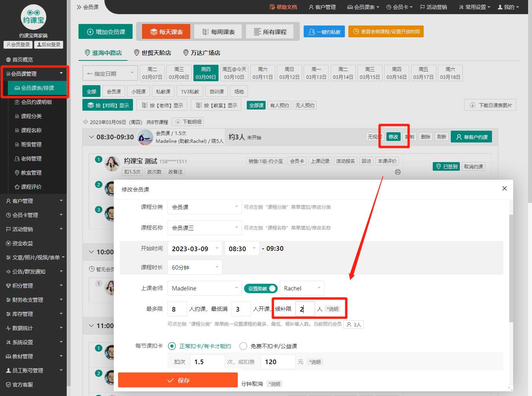The image size is (532, 396).
Task: Filter by 私教课 course type
Action: [x=163, y=91]
